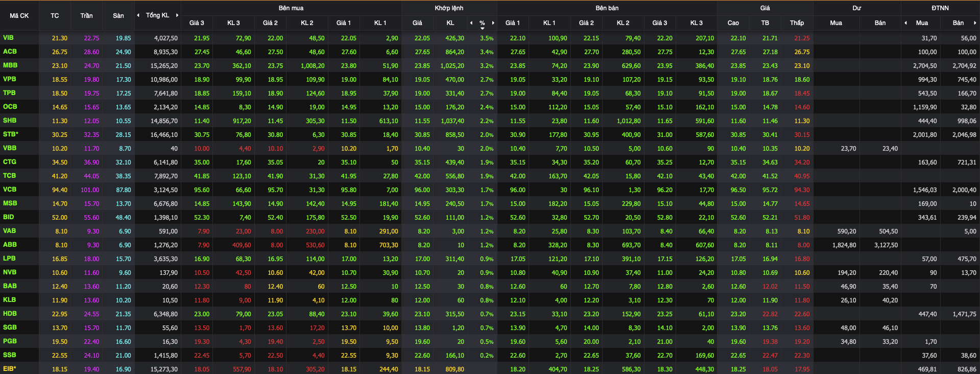Click the left arrow before ĐTNN Mua header

pos(905,23)
